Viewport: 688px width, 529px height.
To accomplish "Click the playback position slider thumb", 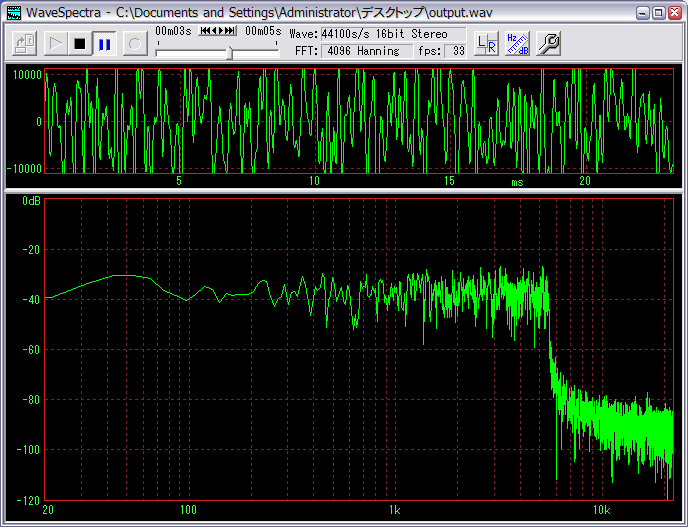I will tap(229, 53).
